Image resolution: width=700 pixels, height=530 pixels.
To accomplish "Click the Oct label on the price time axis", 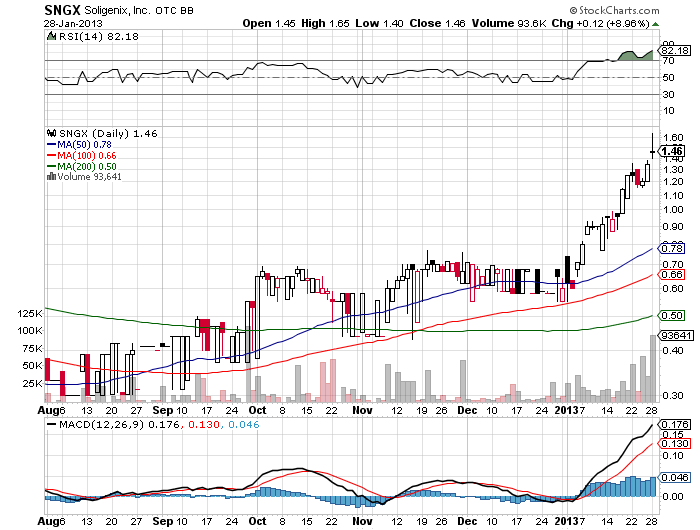I will [258, 410].
